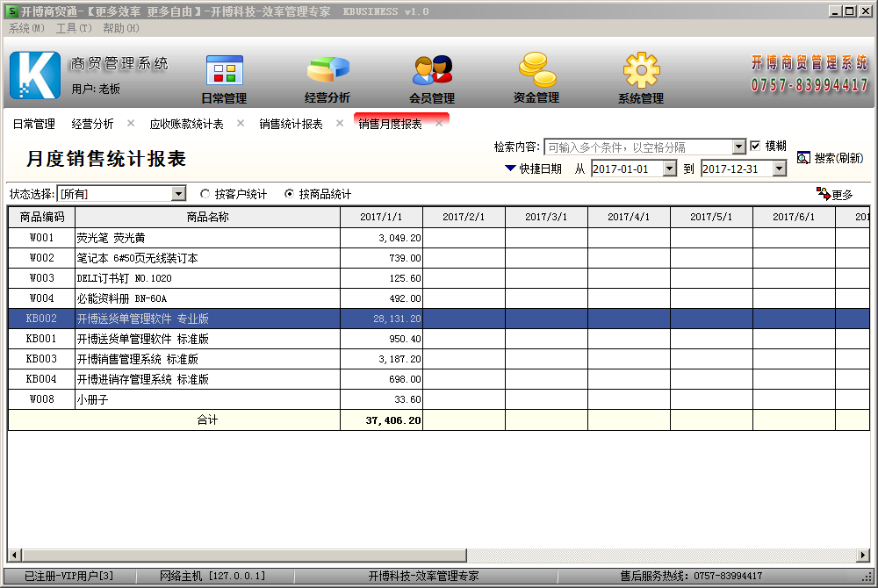The width and height of the screenshot is (878, 588).
Task: Close the 销售月度报表 tab
Action: [x=439, y=123]
